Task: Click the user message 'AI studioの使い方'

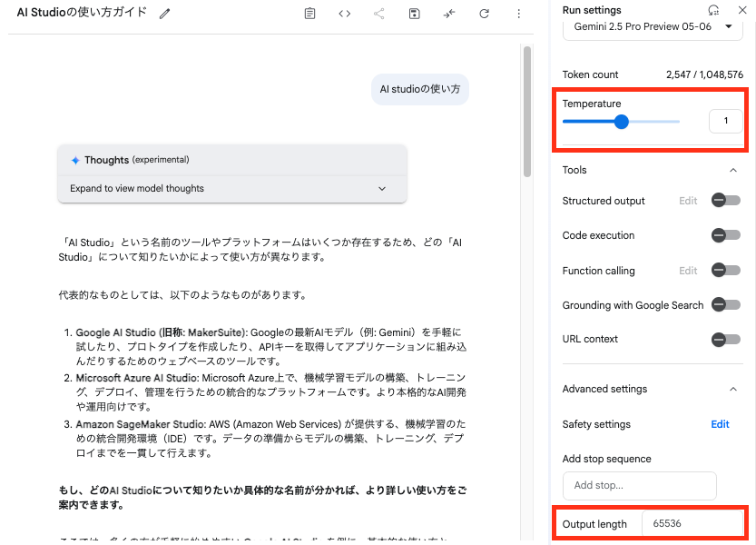Action: point(420,89)
